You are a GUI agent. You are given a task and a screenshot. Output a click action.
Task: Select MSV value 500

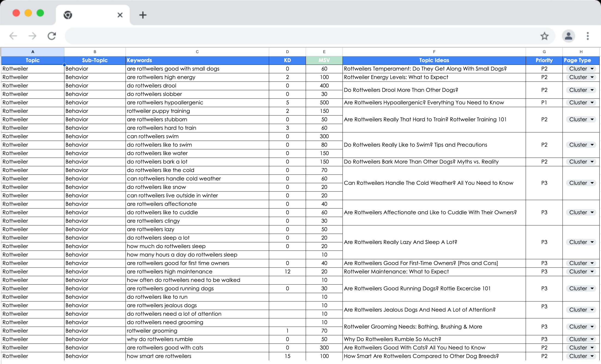coord(324,103)
